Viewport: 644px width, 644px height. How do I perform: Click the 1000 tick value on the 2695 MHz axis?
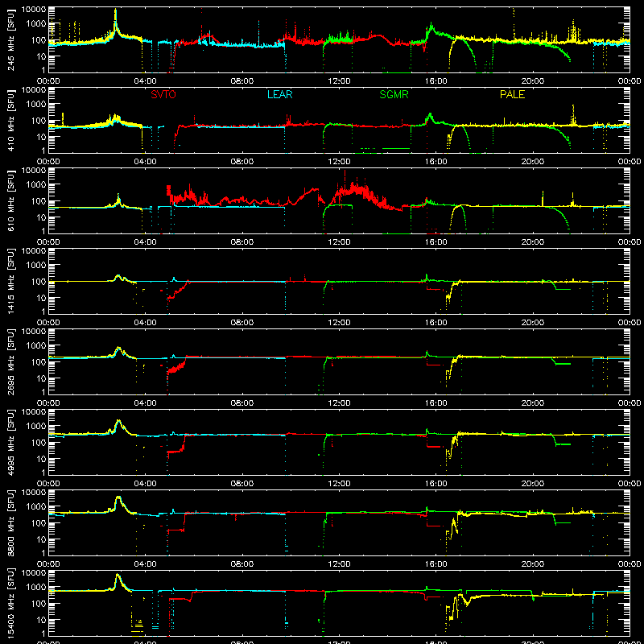[x=36, y=346]
